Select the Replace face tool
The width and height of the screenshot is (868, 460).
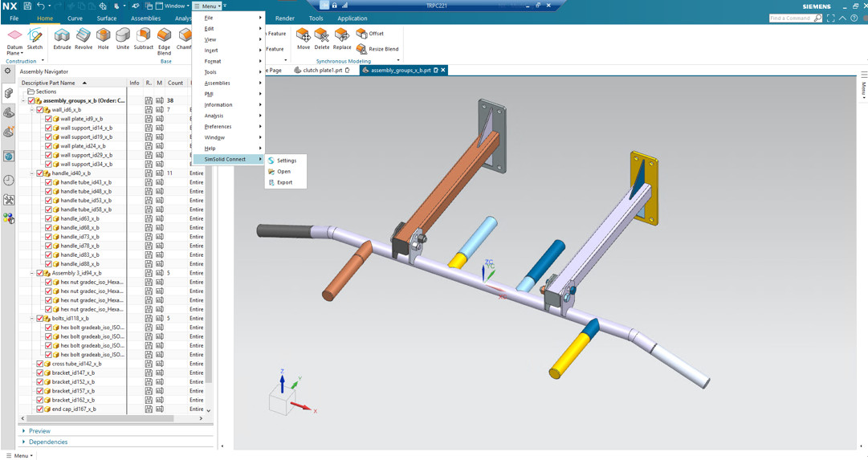342,38
